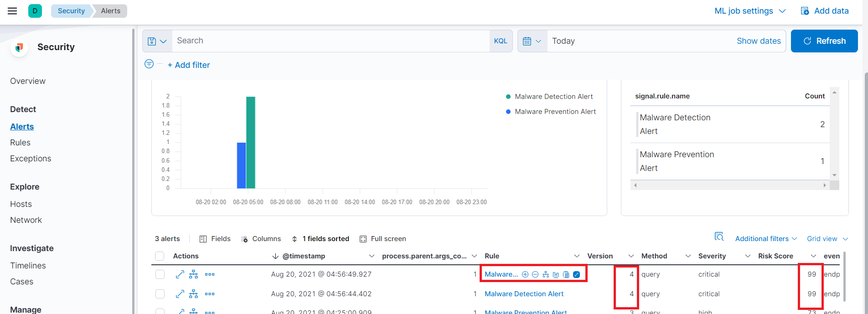The width and height of the screenshot is (868, 314).
Task: Click the green Malware Detection bar in chart
Action: pos(250,142)
